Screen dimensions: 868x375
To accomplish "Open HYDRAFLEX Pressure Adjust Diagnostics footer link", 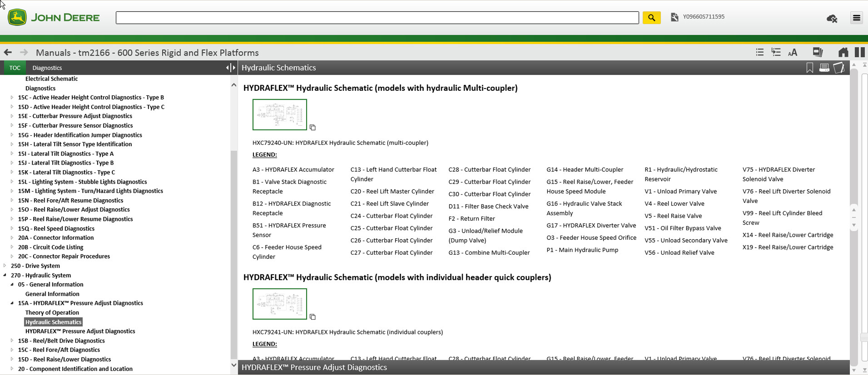I will coord(314,368).
